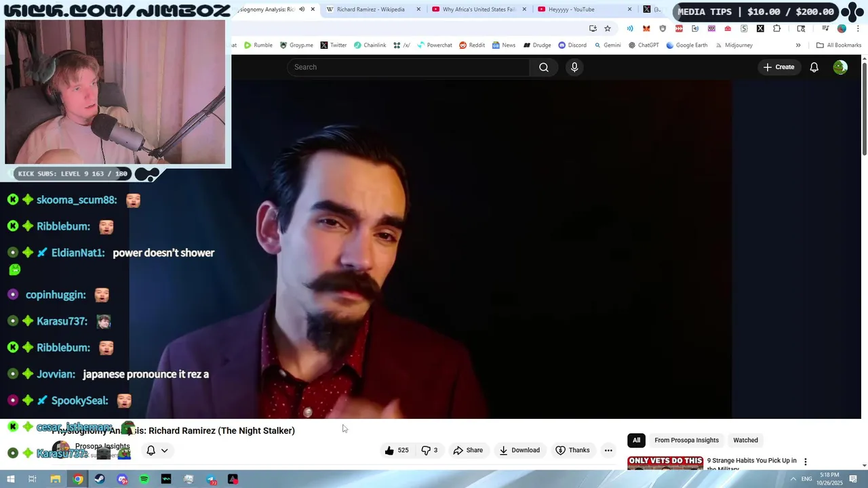The width and height of the screenshot is (868, 488).
Task: Share the Richard Ramirez video
Action: point(468,450)
